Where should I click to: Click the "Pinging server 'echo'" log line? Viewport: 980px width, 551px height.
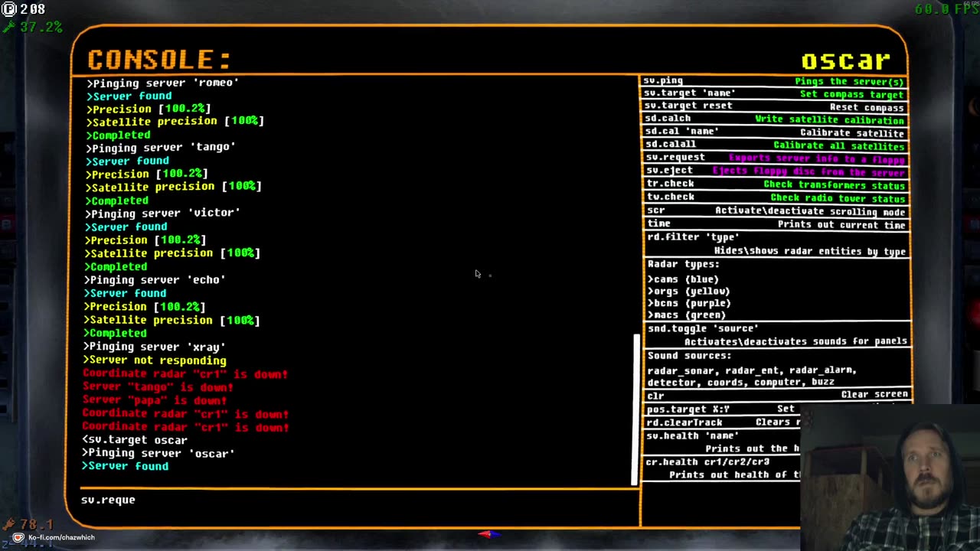coord(155,280)
